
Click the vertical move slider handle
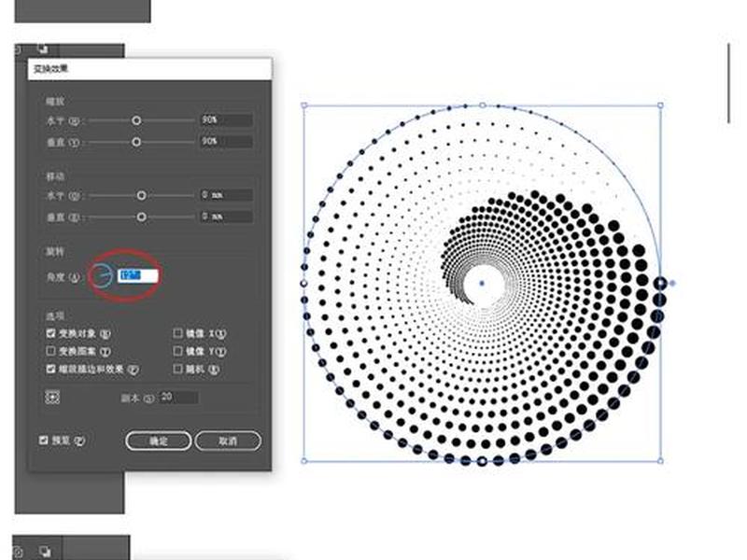[141, 217]
